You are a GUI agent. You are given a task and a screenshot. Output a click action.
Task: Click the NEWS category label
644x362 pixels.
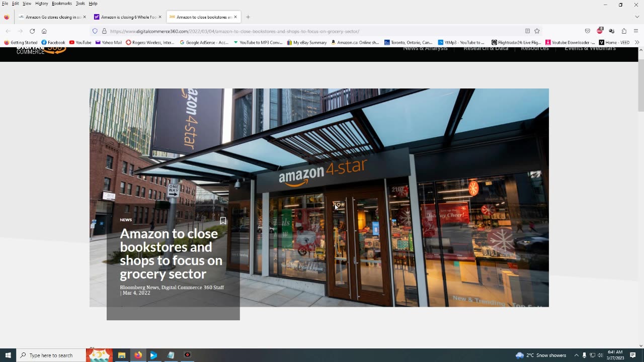point(126,220)
